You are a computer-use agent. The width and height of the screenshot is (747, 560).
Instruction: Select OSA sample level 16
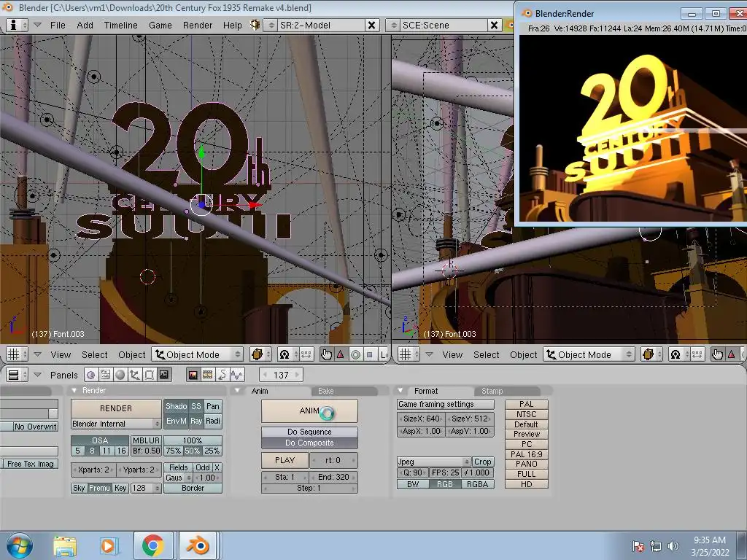click(x=122, y=451)
